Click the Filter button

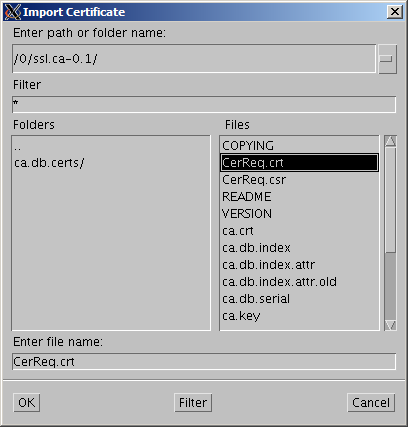tap(193, 403)
